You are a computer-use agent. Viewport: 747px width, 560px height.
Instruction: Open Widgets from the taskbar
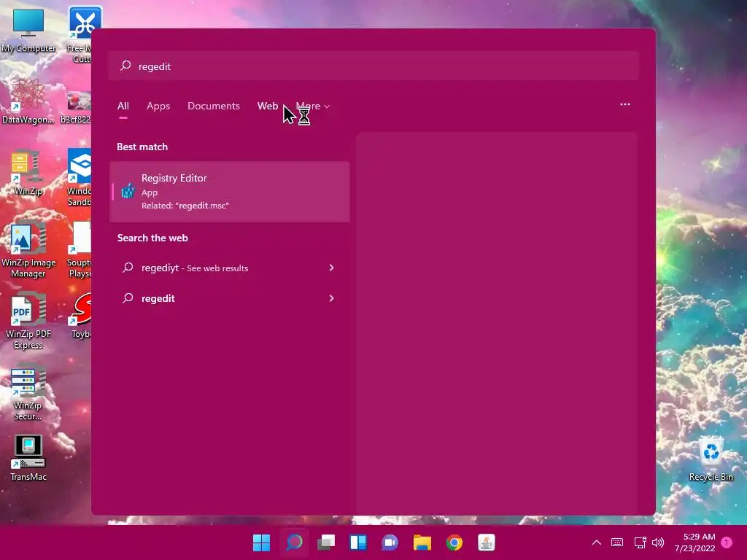(x=357, y=542)
